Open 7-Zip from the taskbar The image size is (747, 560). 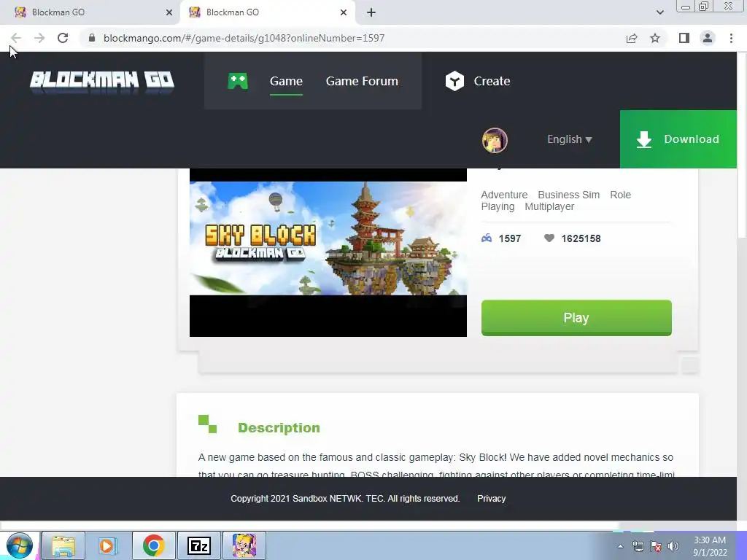tap(199, 545)
